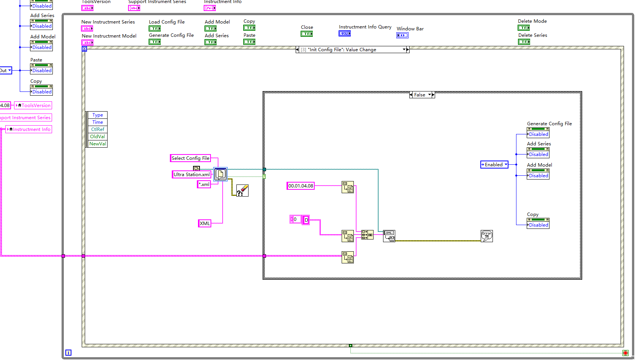Click the Clear Errors VI icon
Image resolution: width=643 pixels, height=364 pixels.
pos(242,191)
